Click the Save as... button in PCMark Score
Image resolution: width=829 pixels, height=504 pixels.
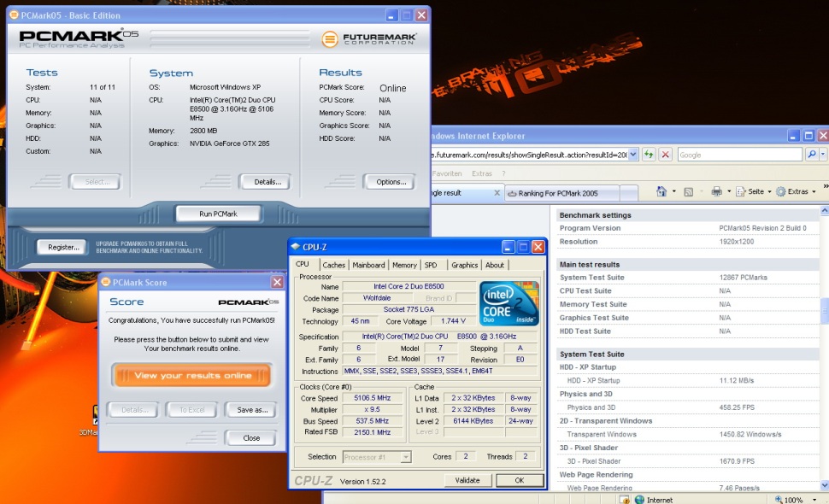tap(252, 409)
